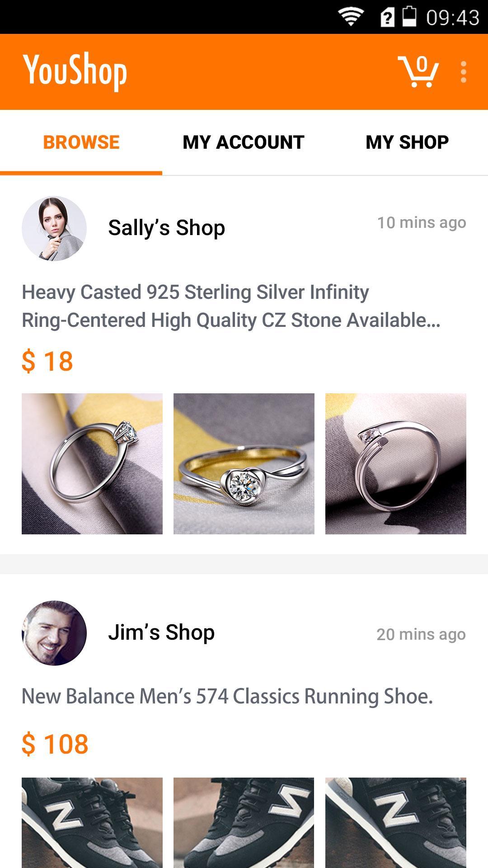The height and width of the screenshot is (868, 488).
Task: Open Jim's Shop name link
Action: click(161, 632)
